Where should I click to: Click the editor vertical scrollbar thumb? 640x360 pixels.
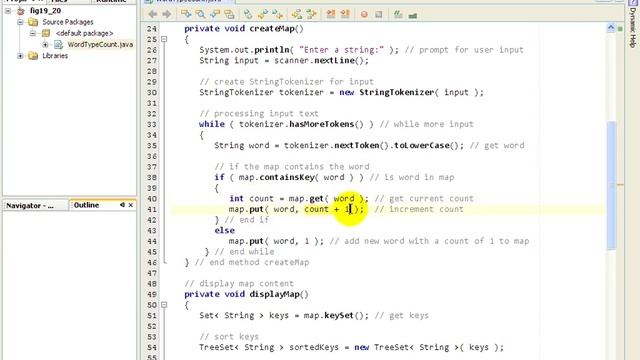[611, 185]
